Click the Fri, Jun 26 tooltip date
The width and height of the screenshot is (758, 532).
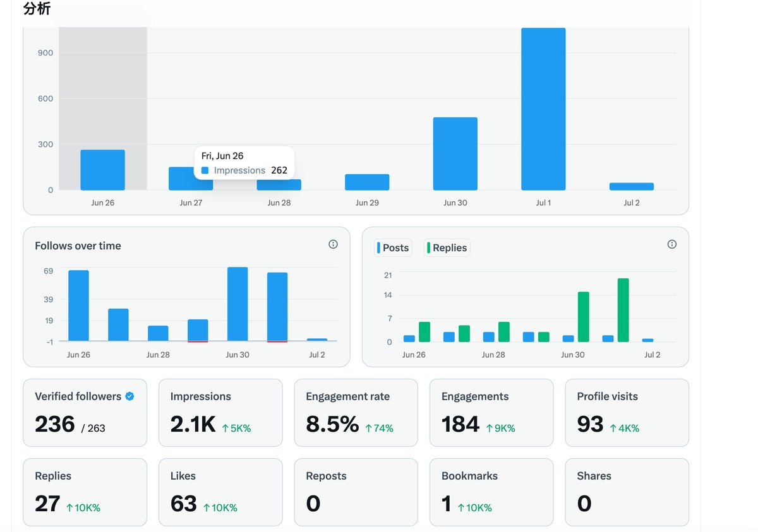click(222, 156)
